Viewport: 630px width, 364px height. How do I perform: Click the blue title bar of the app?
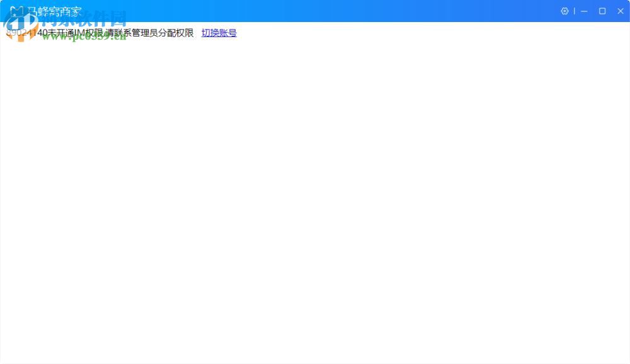315,11
